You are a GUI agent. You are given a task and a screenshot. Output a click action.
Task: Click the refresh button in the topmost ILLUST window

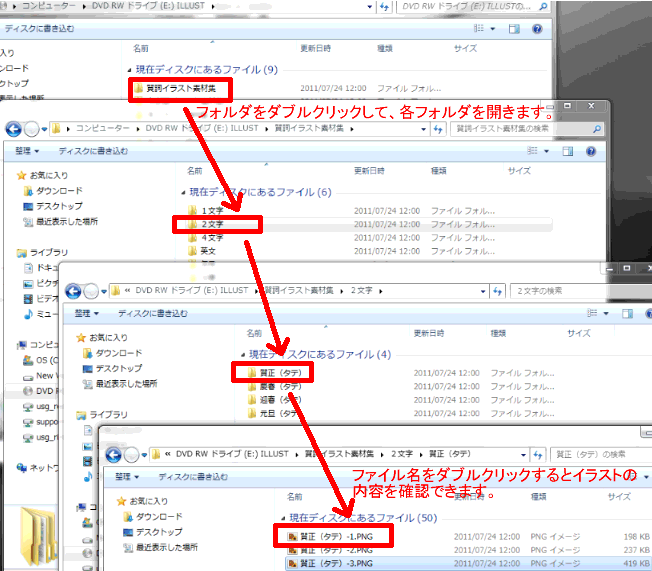tap(385, 7)
